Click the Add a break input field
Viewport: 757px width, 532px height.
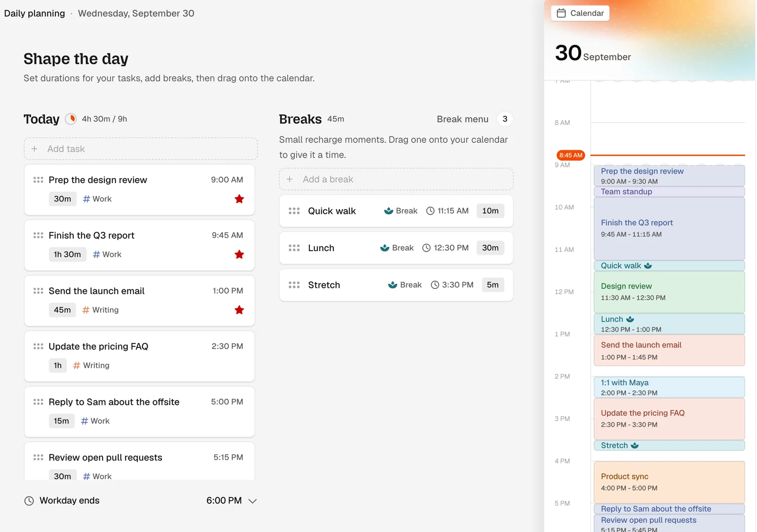pyautogui.click(x=396, y=179)
